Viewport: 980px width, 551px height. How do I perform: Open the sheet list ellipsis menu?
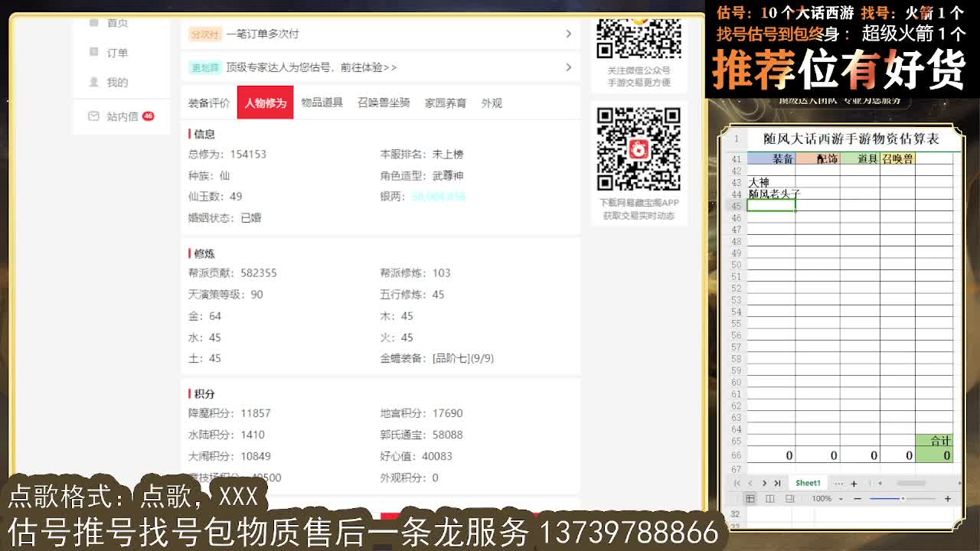(x=839, y=483)
